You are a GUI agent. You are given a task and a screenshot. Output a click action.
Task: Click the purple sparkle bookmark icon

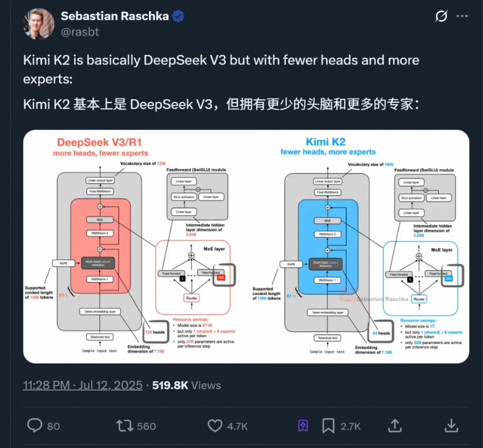tap(303, 425)
